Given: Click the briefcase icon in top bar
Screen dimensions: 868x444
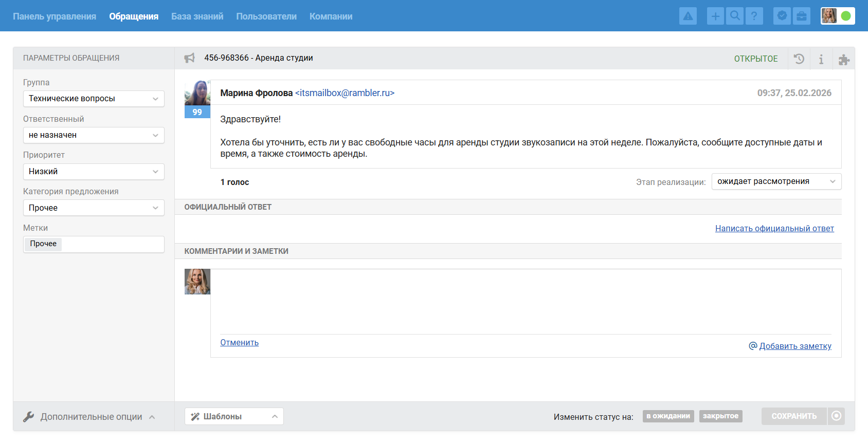Looking at the screenshot, I should tap(801, 16).
